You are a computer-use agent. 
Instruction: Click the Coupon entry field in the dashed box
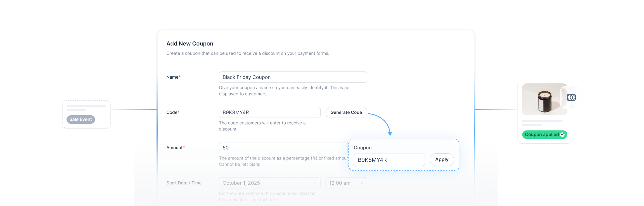[x=389, y=160]
